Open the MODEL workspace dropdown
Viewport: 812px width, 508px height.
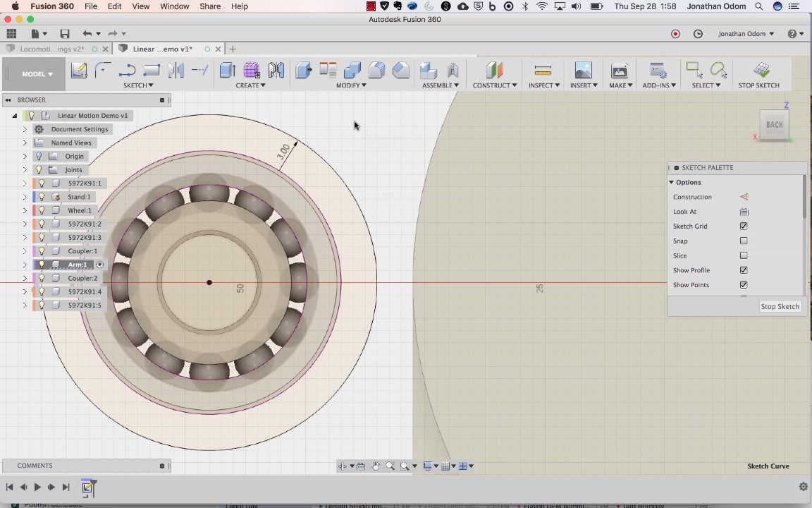tap(37, 74)
